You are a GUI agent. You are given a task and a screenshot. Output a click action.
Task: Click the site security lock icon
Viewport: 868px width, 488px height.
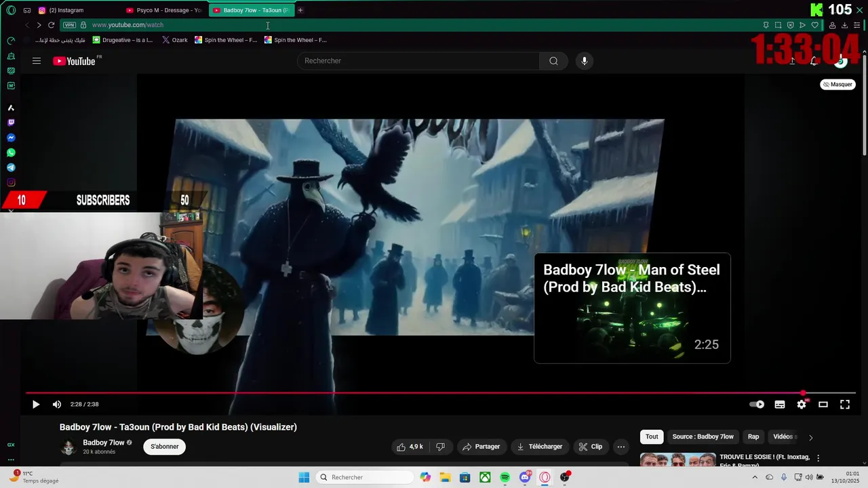click(x=83, y=25)
